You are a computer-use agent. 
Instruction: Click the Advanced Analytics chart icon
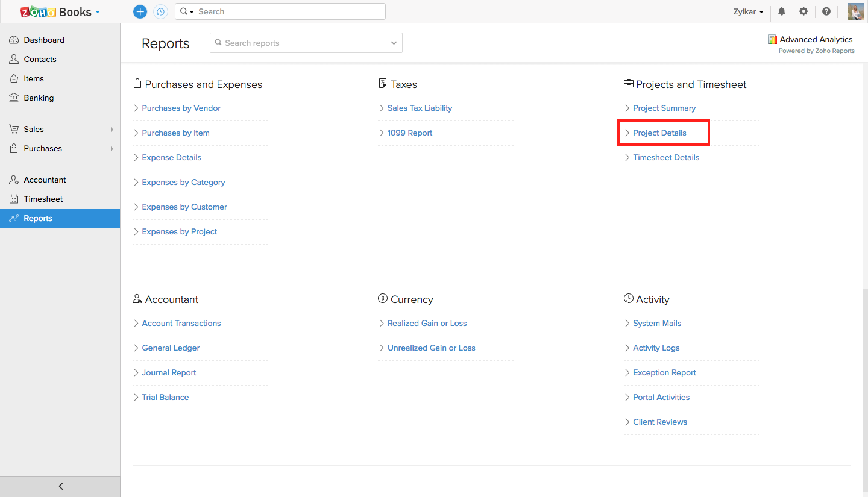[x=772, y=39]
